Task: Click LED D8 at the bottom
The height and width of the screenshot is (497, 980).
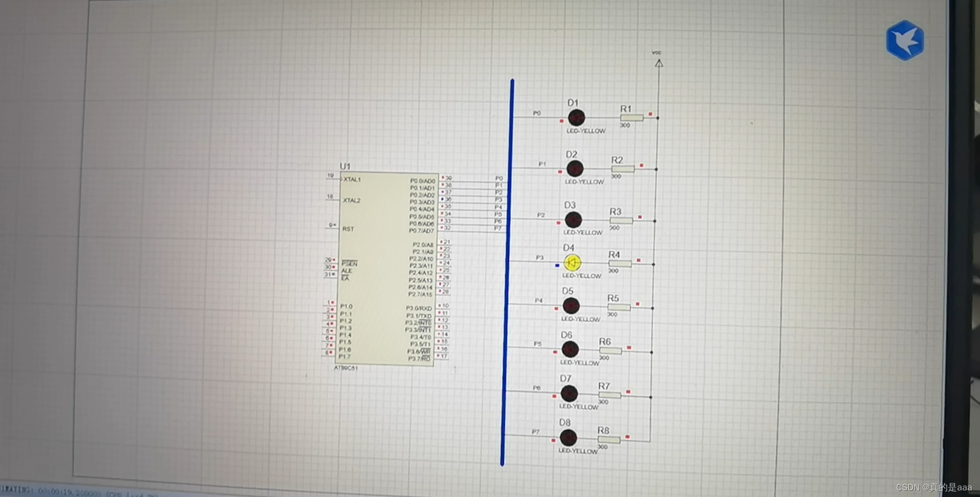Action: [568, 438]
